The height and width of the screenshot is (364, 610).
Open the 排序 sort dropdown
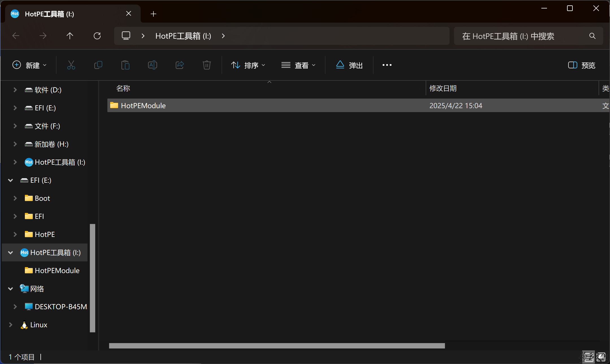pyautogui.click(x=248, y=65)
